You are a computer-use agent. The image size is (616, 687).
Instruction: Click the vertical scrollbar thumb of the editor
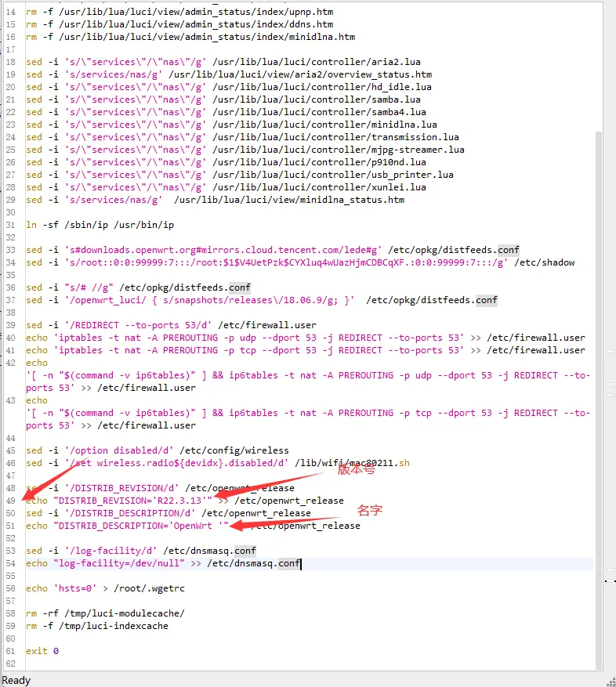tap(599, 400)
